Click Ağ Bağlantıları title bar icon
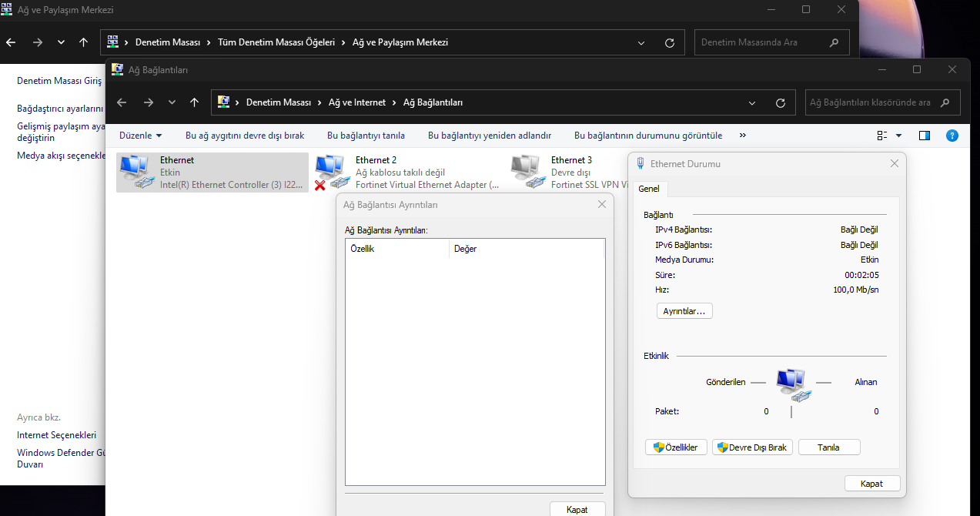 [117, 69]
